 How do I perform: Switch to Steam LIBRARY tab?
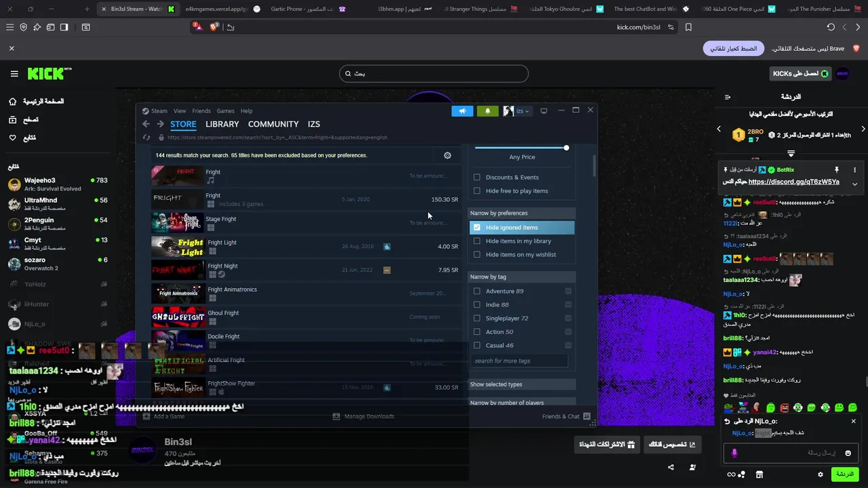(222, 124)
